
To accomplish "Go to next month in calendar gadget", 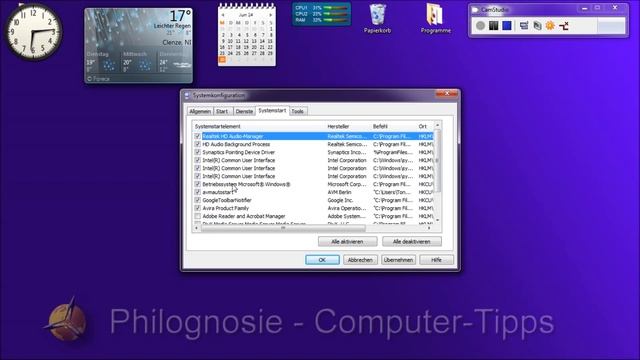I will pos(271,15).
